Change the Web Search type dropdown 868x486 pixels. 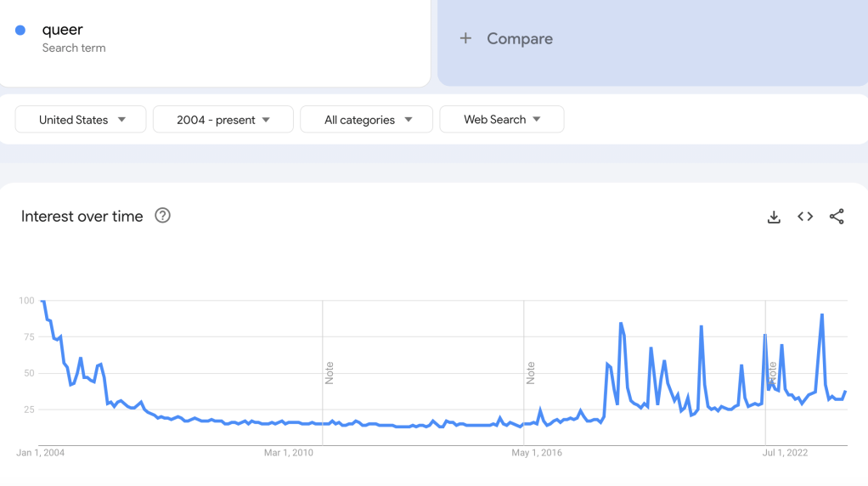point(502,120)
